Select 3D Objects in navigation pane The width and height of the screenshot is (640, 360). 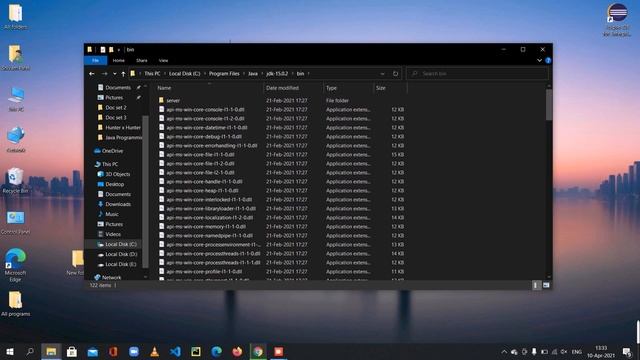point(114,174)
